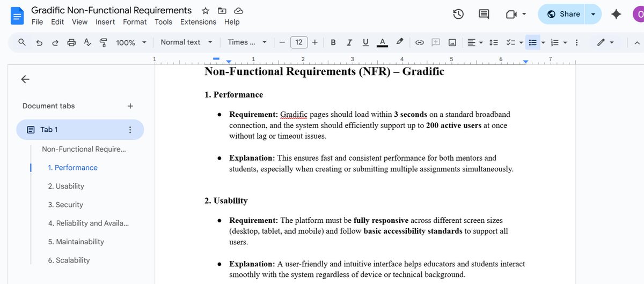Open Gemini sparkle assistant

tap(616, 14)
